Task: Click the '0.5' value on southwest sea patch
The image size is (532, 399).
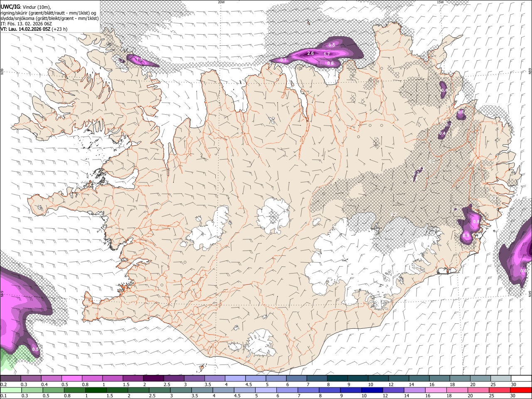Action: coord(35,350)
